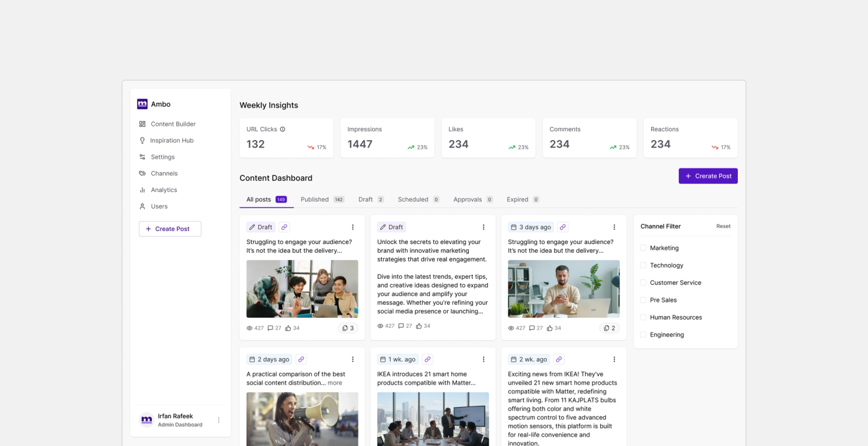Go to Settings in sidebar
The height and width of the screenshot is (446, 868).
tap(157, 157)
